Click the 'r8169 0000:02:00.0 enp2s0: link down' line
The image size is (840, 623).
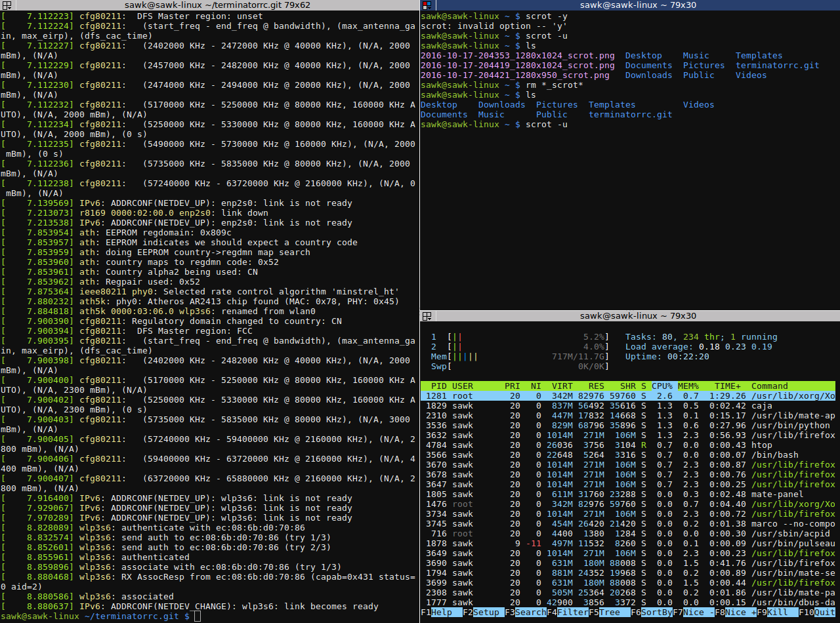click(x=135, y=213)
